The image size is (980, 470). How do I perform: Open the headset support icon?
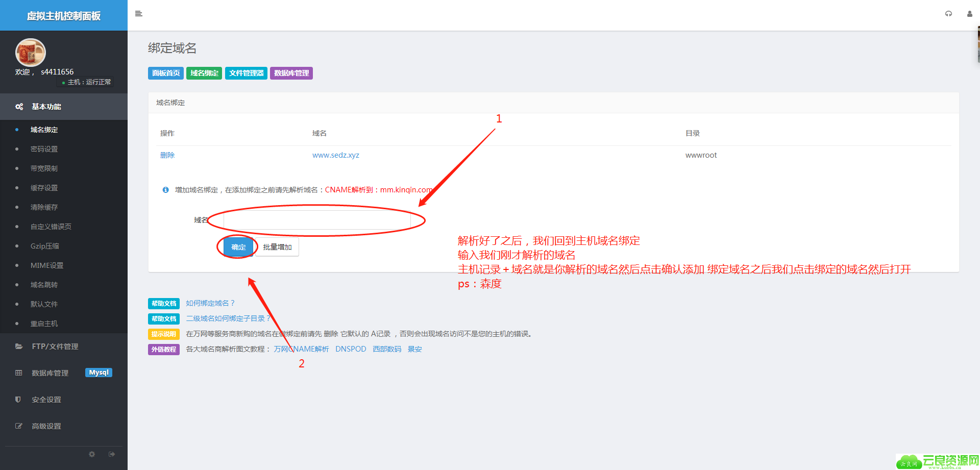tap(948, 14)
